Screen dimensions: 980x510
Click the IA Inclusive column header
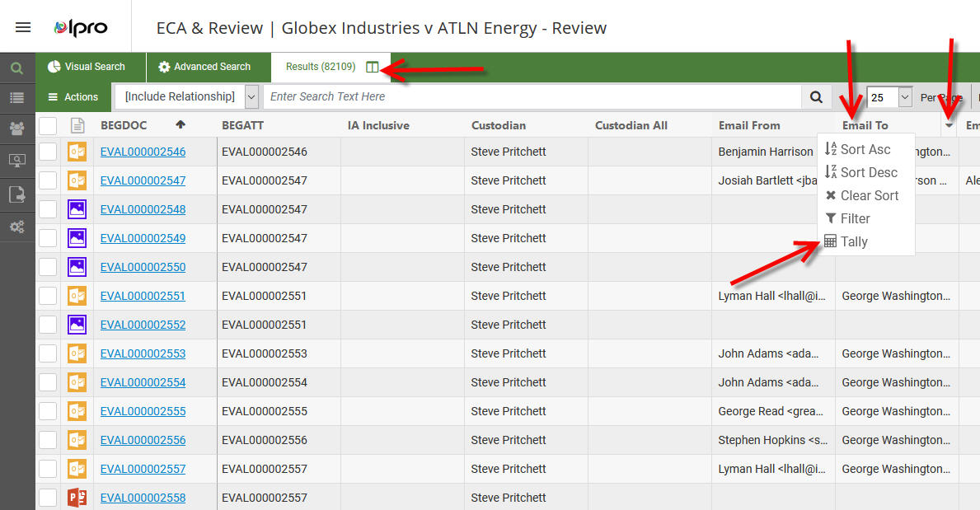pyautogui.click(x=378, y=125)
